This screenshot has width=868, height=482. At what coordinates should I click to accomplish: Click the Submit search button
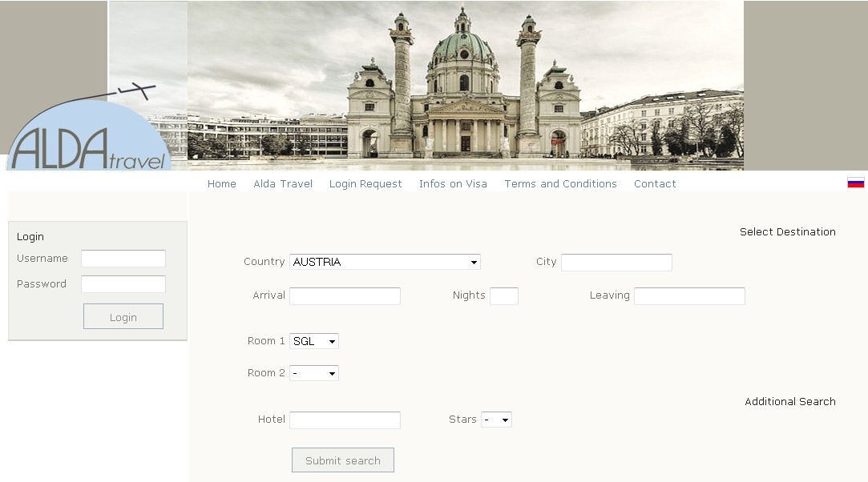343,460
